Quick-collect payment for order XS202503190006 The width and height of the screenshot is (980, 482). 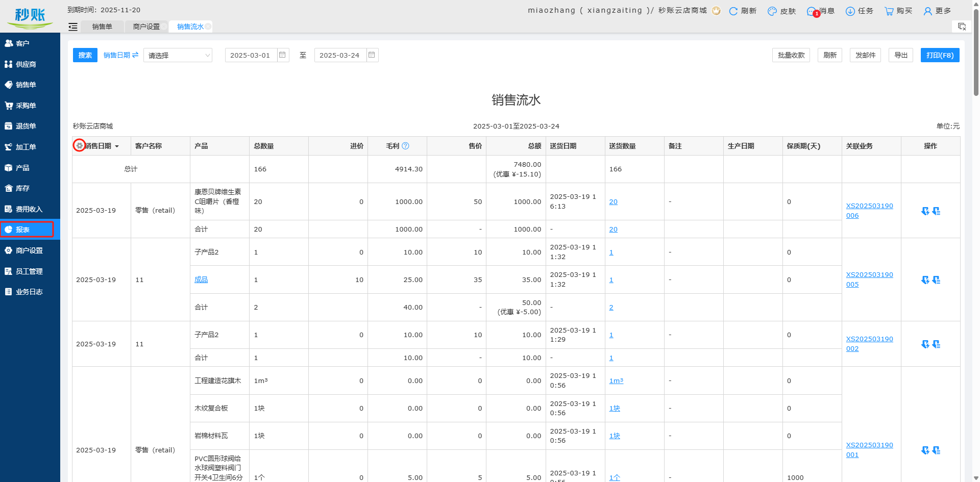925,211
